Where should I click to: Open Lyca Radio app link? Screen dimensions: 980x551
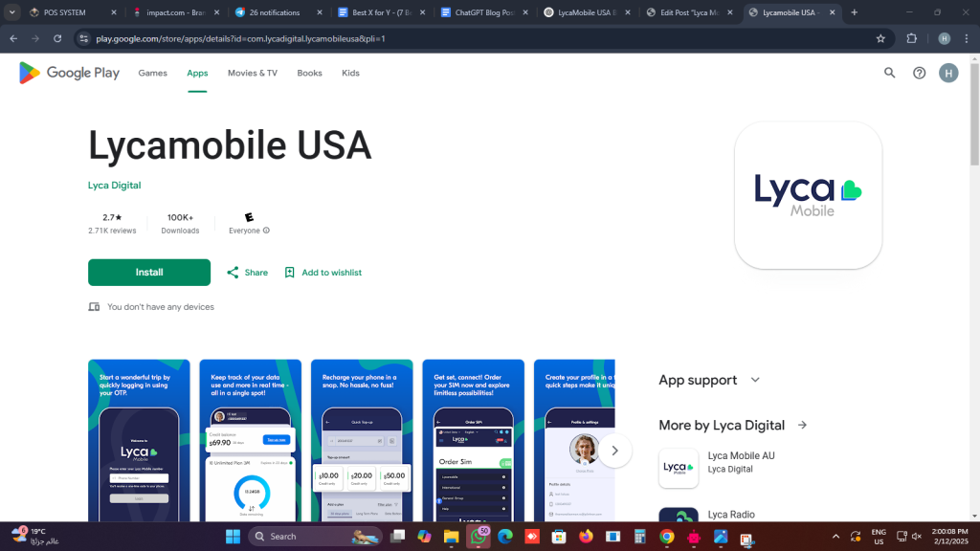click(x=731, y=515)
